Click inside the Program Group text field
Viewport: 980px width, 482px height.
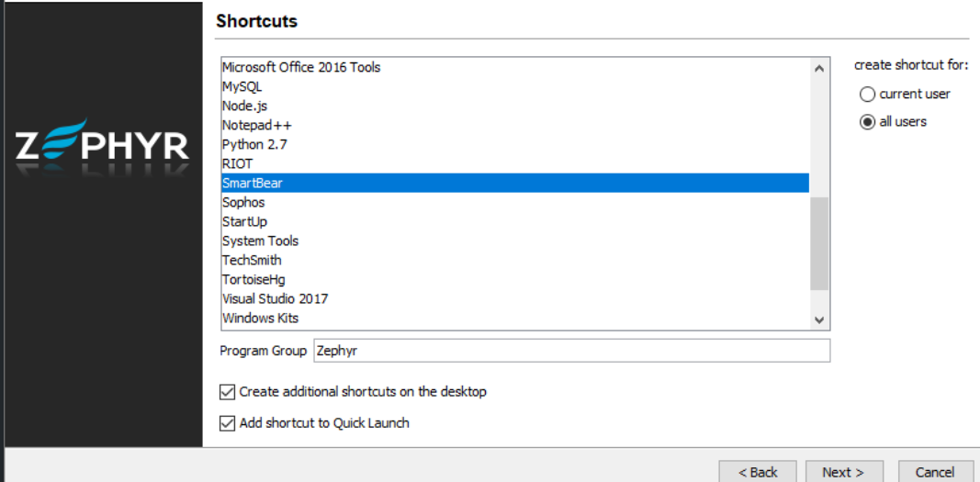pos(570,351)
